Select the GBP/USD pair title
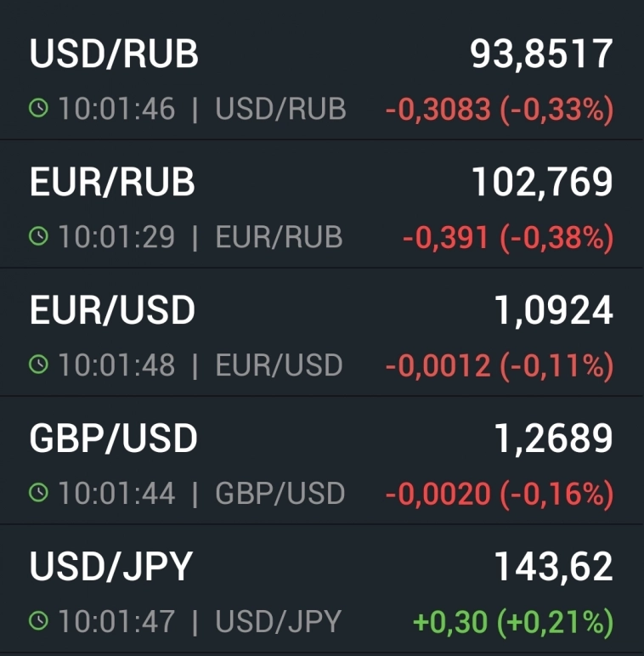The image size is (644, 656). (113, 438)
